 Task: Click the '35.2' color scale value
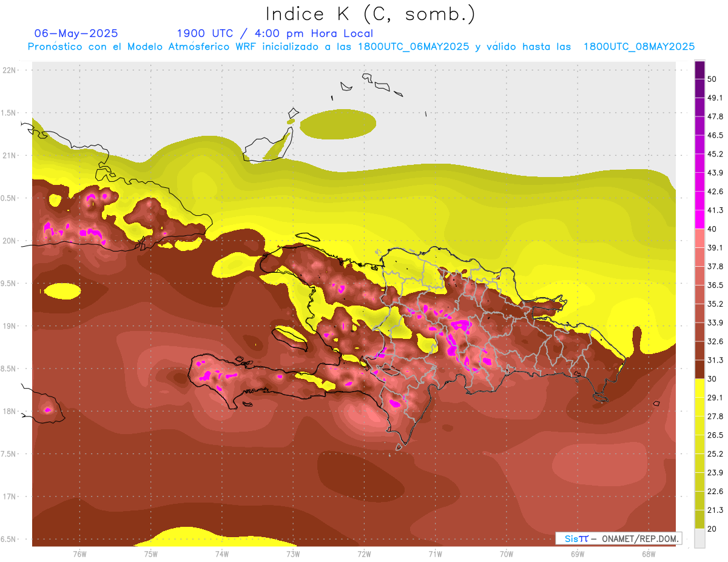coord(716,304)
